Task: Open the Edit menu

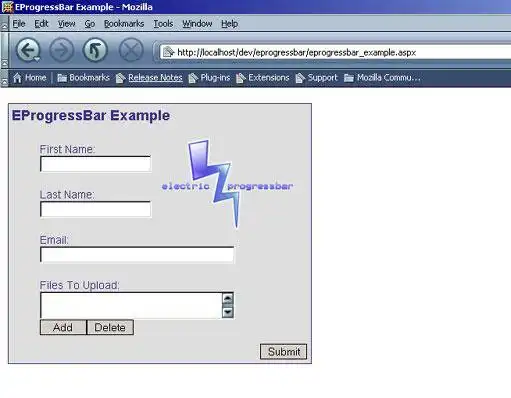Action: point(41,24)
